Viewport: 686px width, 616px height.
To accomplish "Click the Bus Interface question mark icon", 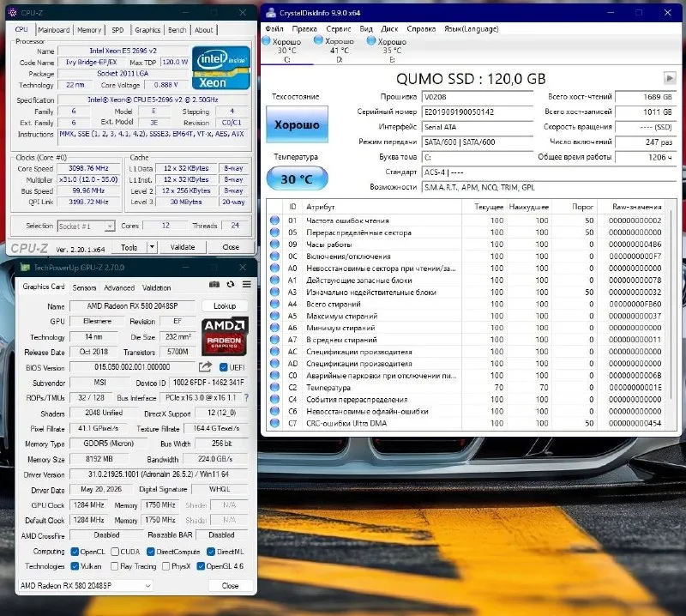I will tap(246, 397).
